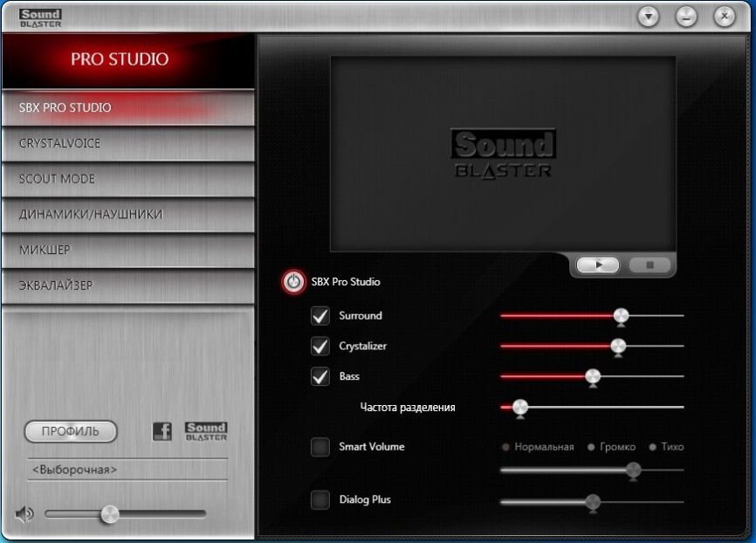
Task: Select the Нормальная radio option
Action: [x=505, y=447]
